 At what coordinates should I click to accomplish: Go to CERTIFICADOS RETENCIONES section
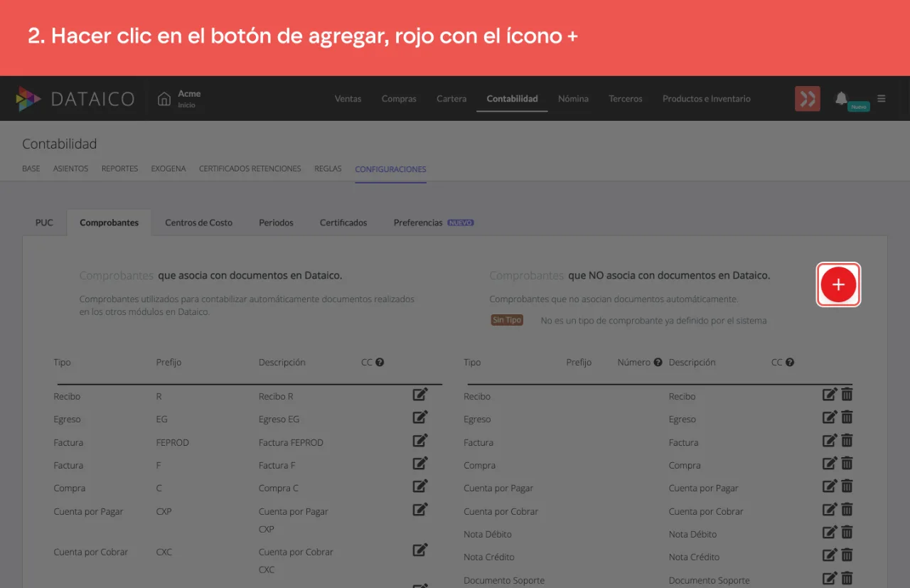250,169
